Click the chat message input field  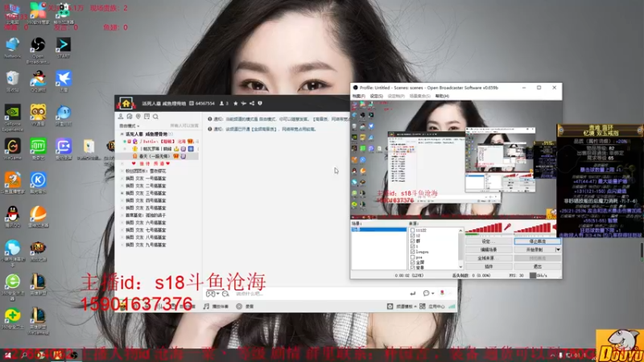tap(320, 294)
